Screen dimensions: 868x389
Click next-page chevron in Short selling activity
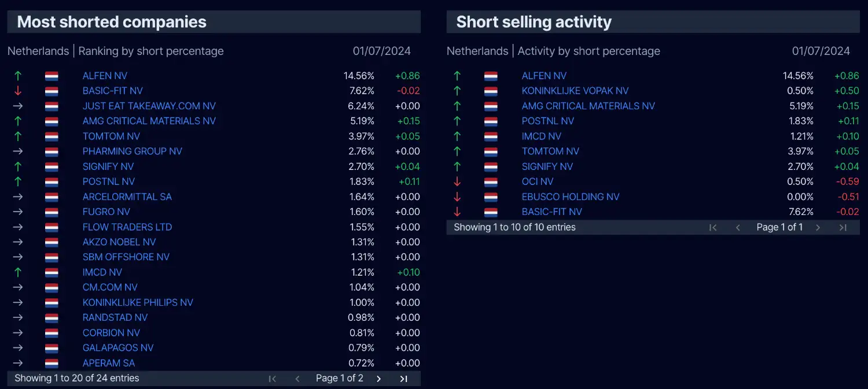click(x=818, y=227)
